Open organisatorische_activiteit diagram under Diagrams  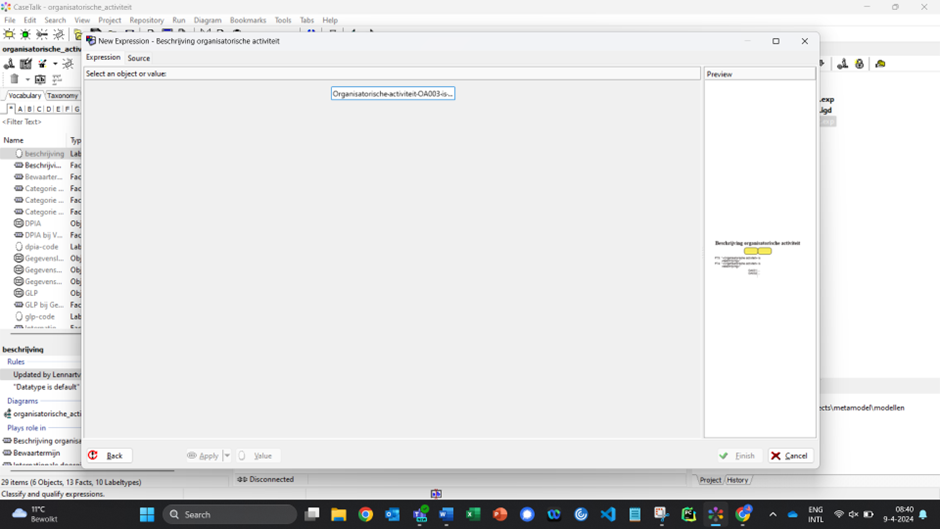(x=46, y=413)
